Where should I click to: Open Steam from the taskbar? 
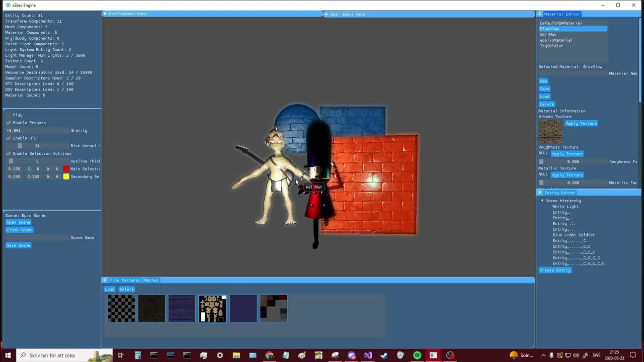point(384,355)
